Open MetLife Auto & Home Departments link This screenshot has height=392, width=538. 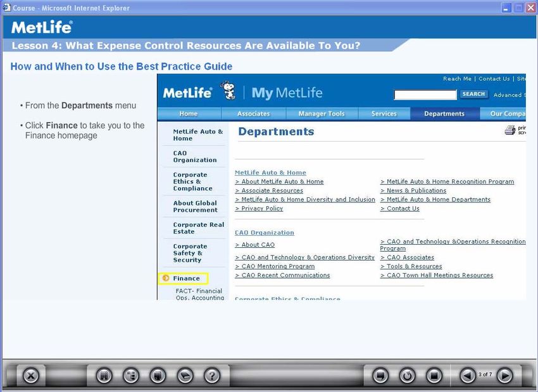435,199
